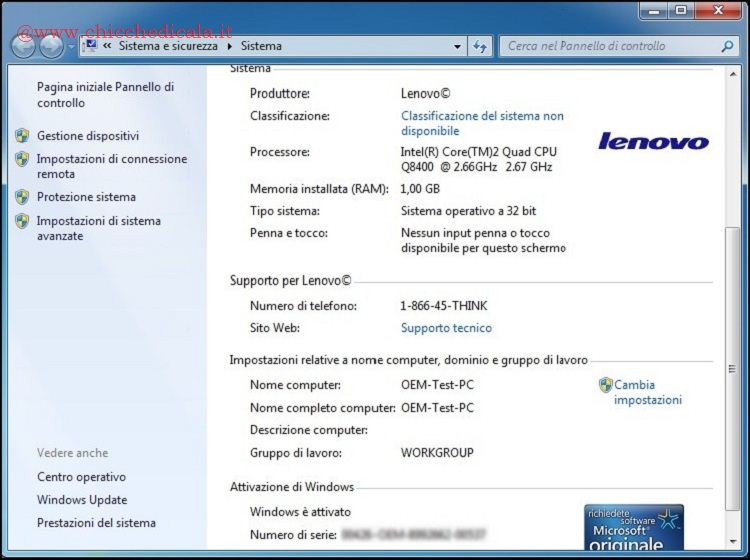Click the address bar refresh icon
Viewport: 750px width, 560px height.
point(480,46)
